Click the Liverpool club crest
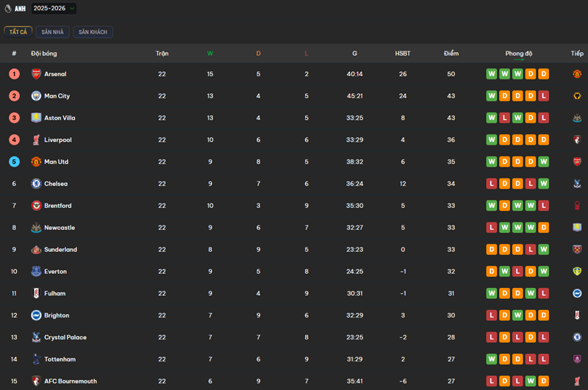 tap(36, 140)
